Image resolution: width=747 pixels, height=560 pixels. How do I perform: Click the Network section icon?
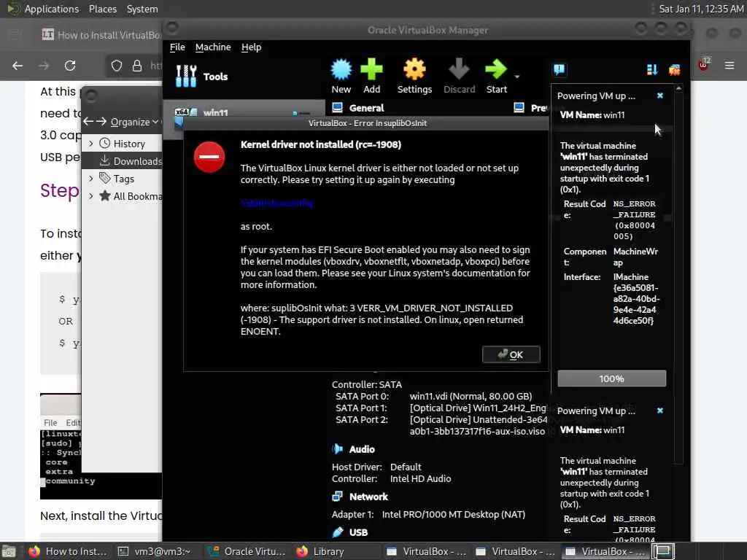pyautogui.click(x=337, y=496)
